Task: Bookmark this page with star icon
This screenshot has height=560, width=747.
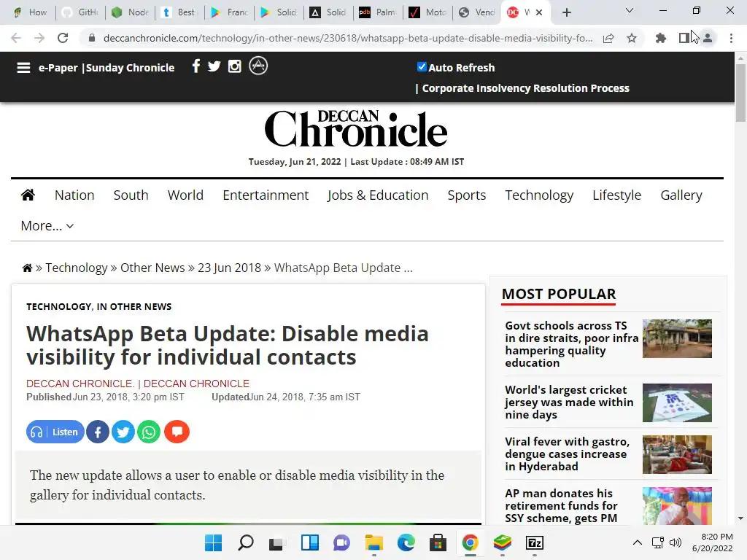Action: tap(632, 38)
